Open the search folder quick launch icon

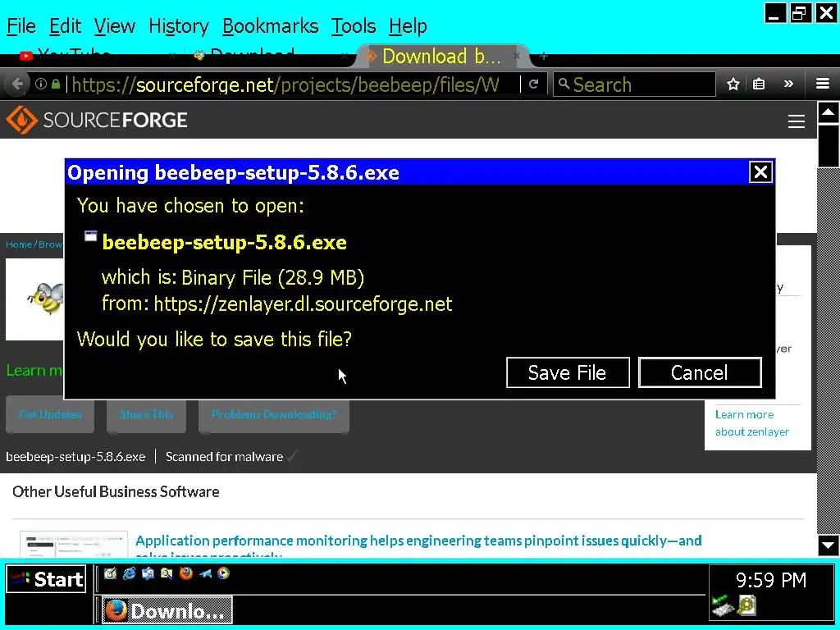[167, 573]
